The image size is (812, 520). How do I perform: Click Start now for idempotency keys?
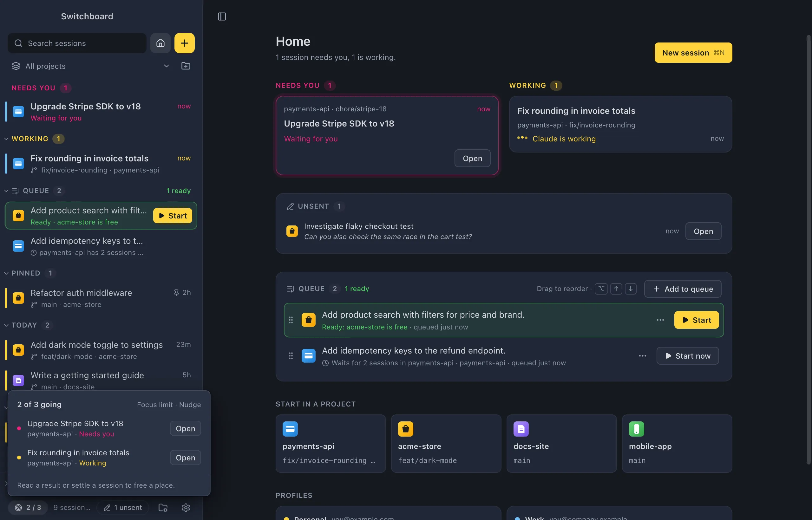click(x=687, y=355)
